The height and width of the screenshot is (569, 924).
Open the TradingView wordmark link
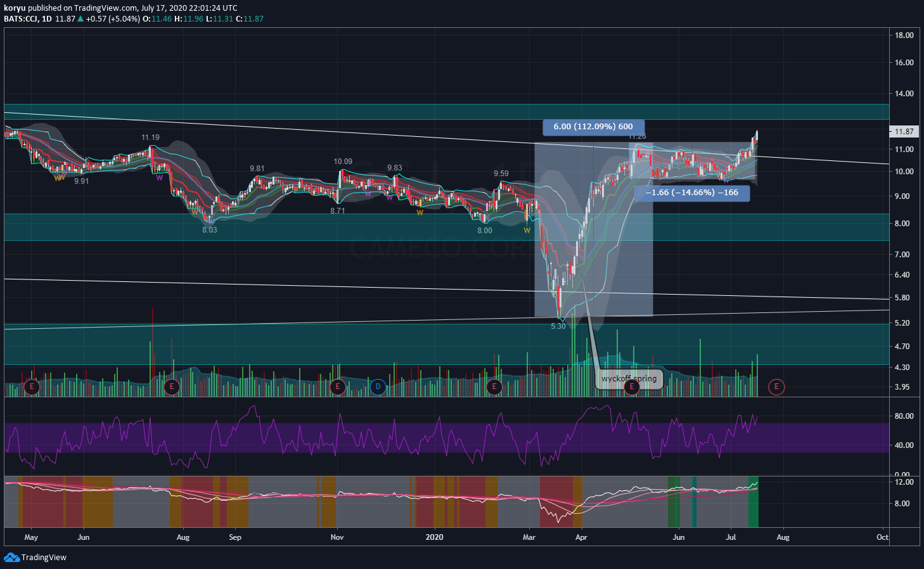point(44,558)
